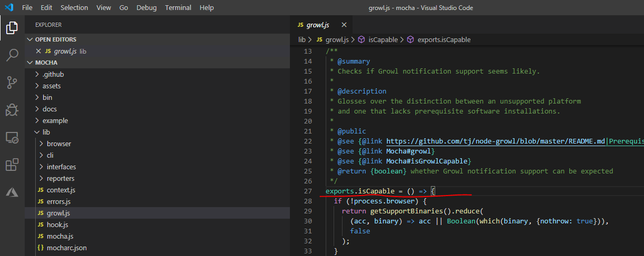Click the lib breadcrumb segment
644x256 pixels.
click(x=302, y=39)
